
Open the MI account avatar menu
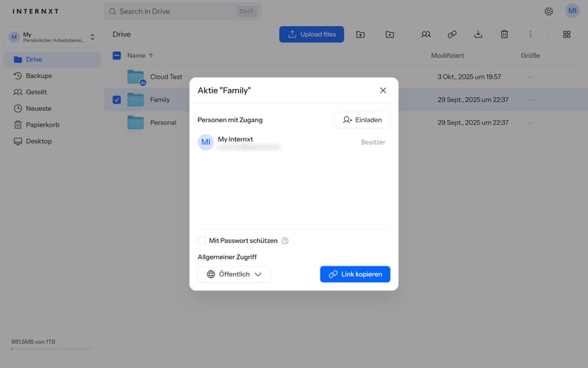coord(573,11)
